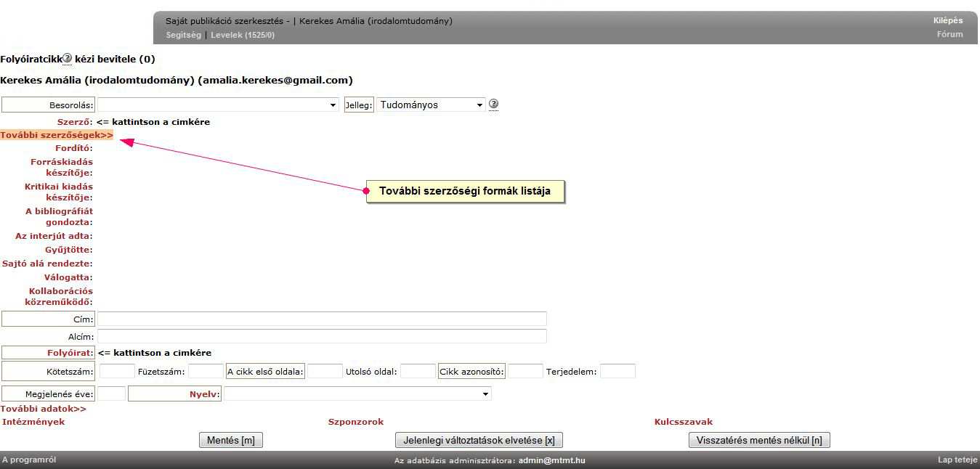The width and height of the screenshot is (980, 469).
Task: Open the Besorolás dropdown
Action: (218, 105)
